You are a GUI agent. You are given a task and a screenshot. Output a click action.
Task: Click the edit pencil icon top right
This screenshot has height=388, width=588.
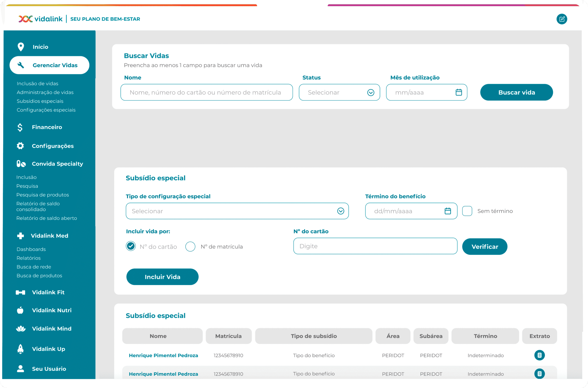click(x=562, y=19)
